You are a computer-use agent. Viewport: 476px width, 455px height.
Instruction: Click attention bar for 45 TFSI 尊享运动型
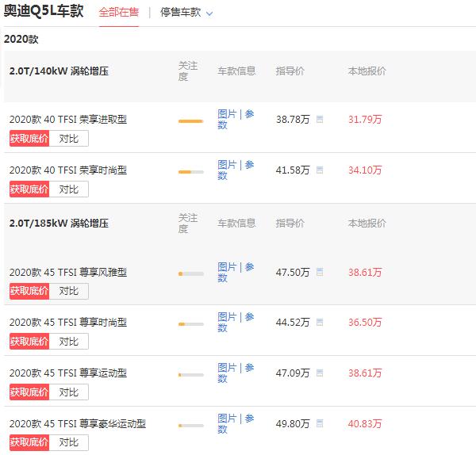point(191,375)
